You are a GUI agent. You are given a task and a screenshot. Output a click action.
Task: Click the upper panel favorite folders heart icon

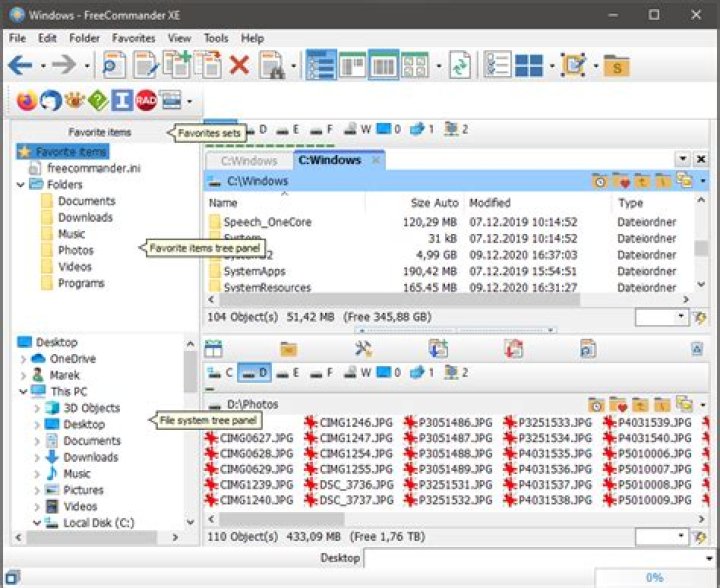pos(621,182)
